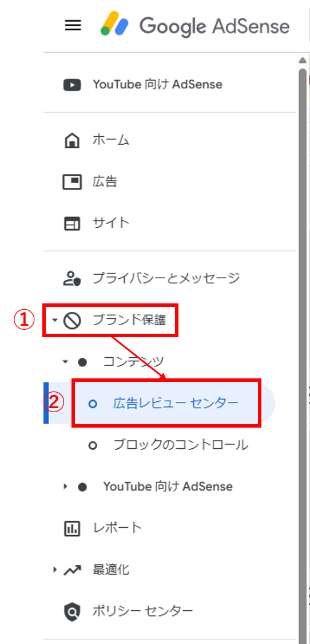Click the ホーム house icon
Screen dimensions: 310x644
tap(72, 141)
